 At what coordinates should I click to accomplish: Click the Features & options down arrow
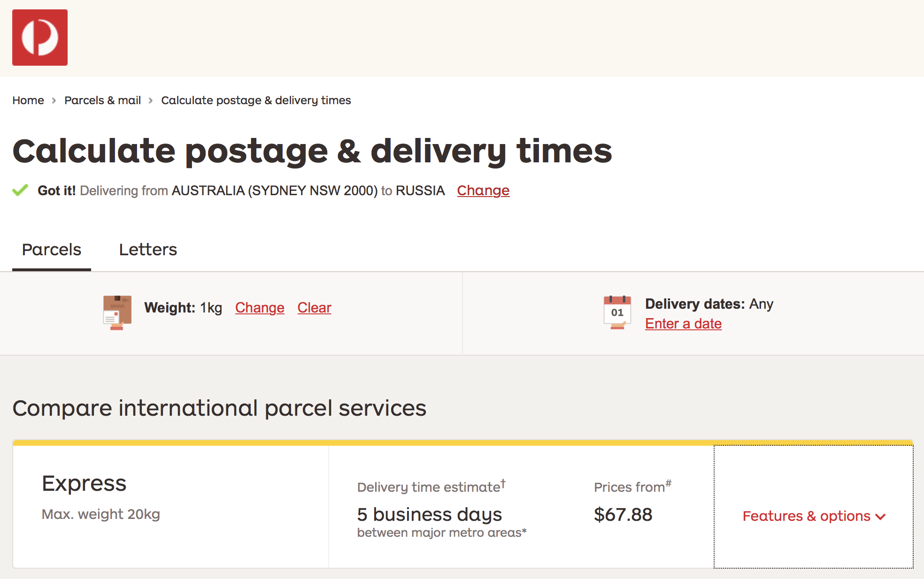click(880, 517)
